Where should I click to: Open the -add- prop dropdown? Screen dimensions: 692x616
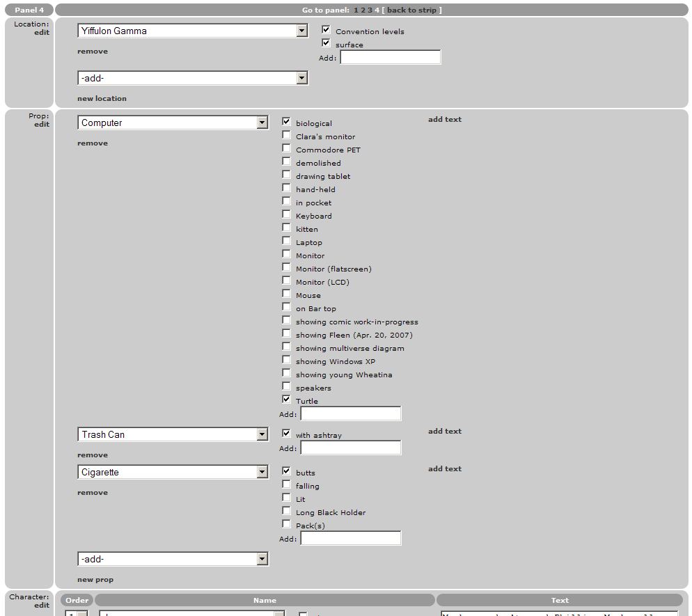tap(262, 560)
